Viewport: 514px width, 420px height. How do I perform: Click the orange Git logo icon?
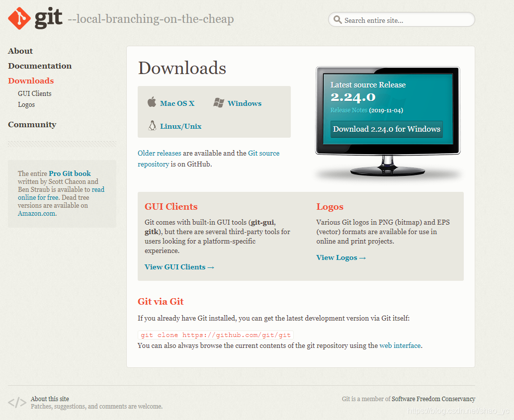point(19,18)
